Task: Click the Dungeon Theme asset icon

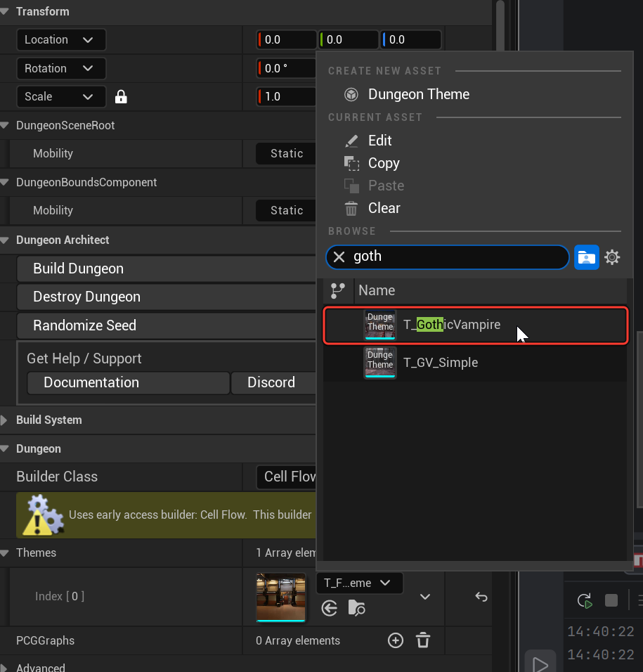Action: 351,94
